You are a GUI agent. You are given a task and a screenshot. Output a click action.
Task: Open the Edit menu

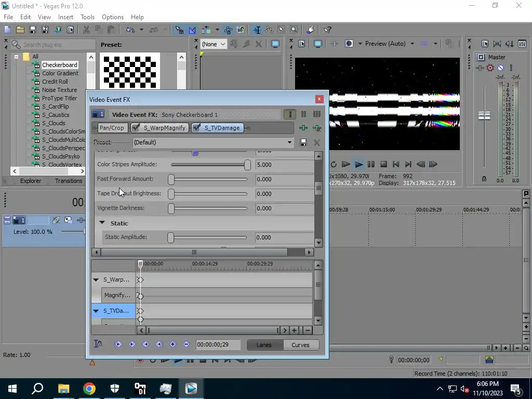coord(25,17)
